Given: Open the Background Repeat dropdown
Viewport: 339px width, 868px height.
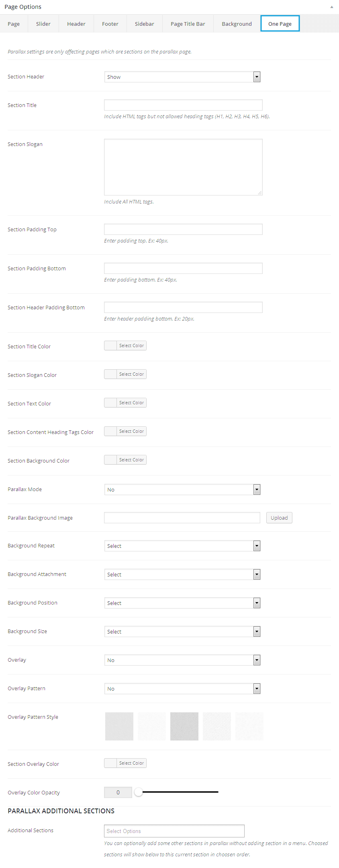Looking at the screenshot, I should coord(182,546).
